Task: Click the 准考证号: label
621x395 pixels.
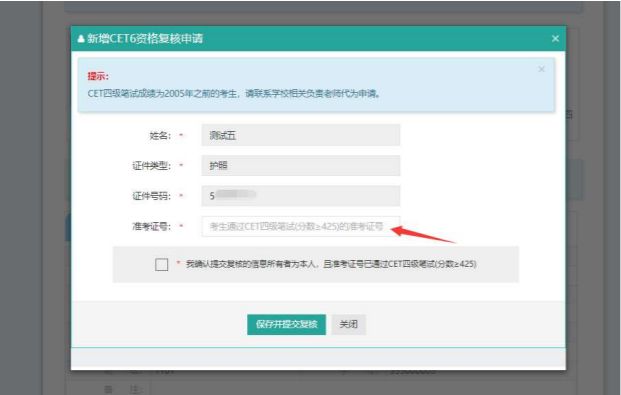Action: click(152, 227)
